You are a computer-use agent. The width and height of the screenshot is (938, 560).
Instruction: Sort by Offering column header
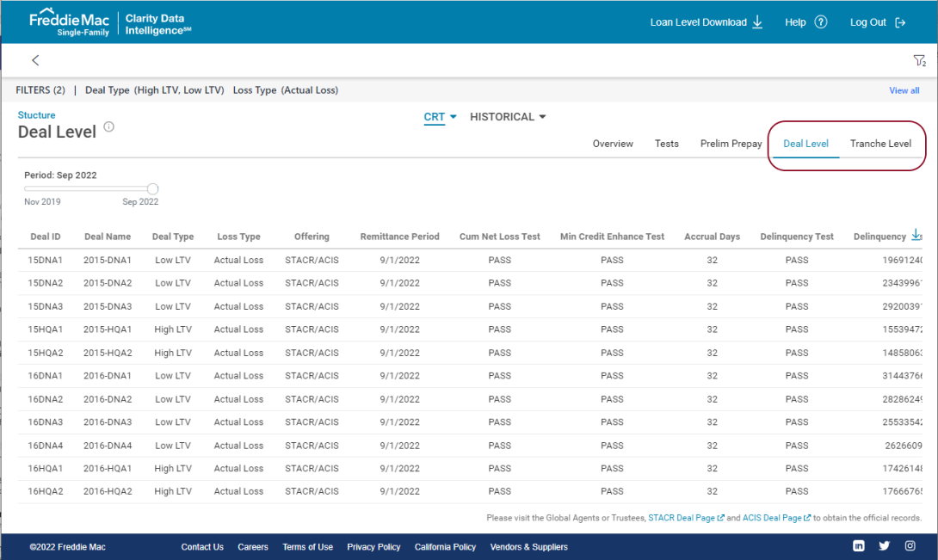[x=312, y=237]
